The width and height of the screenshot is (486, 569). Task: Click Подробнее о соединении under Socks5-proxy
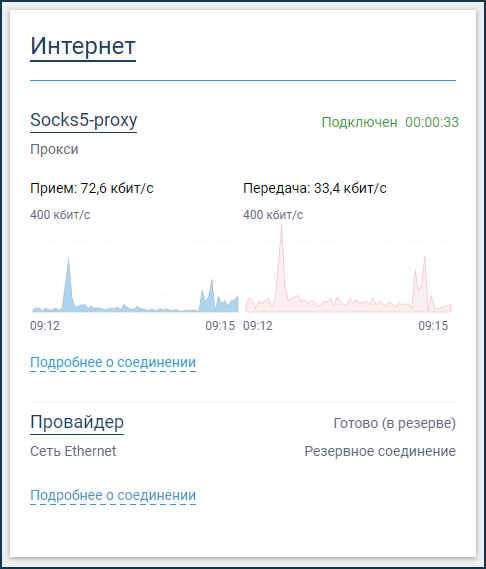(113, 363)
